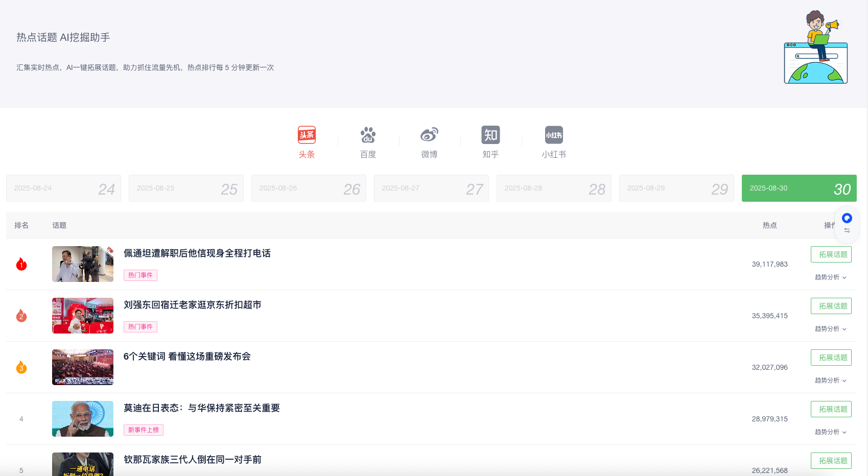Click the Modi topic thumbnail image
The width and height of the screenshot is (868, 476).
[x=83, y=419]
